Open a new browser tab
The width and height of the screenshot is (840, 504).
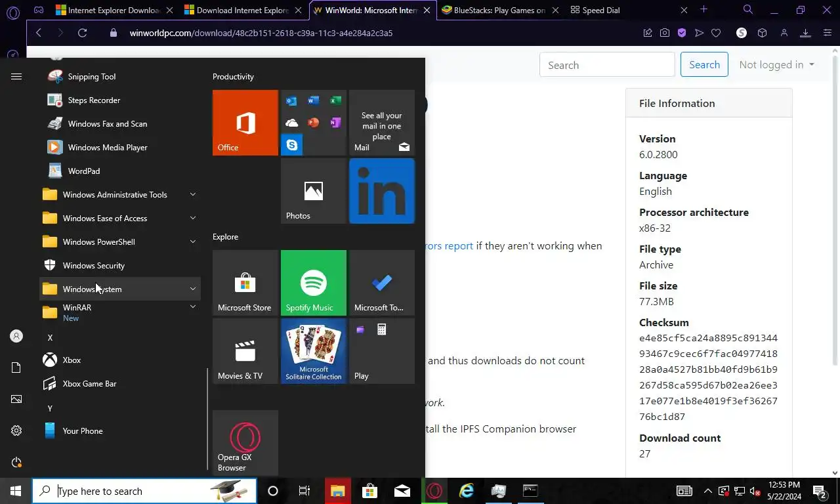[x=703, y=9]
